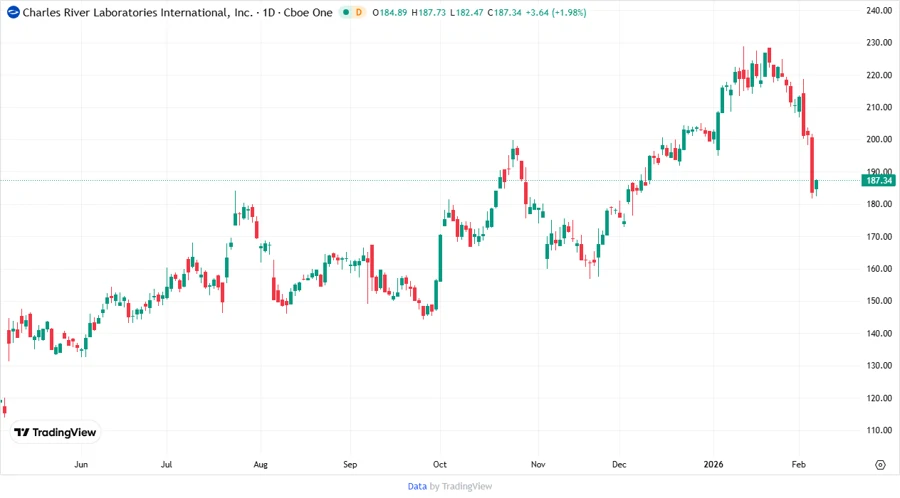Click the green market status dot

pos(346,12)
